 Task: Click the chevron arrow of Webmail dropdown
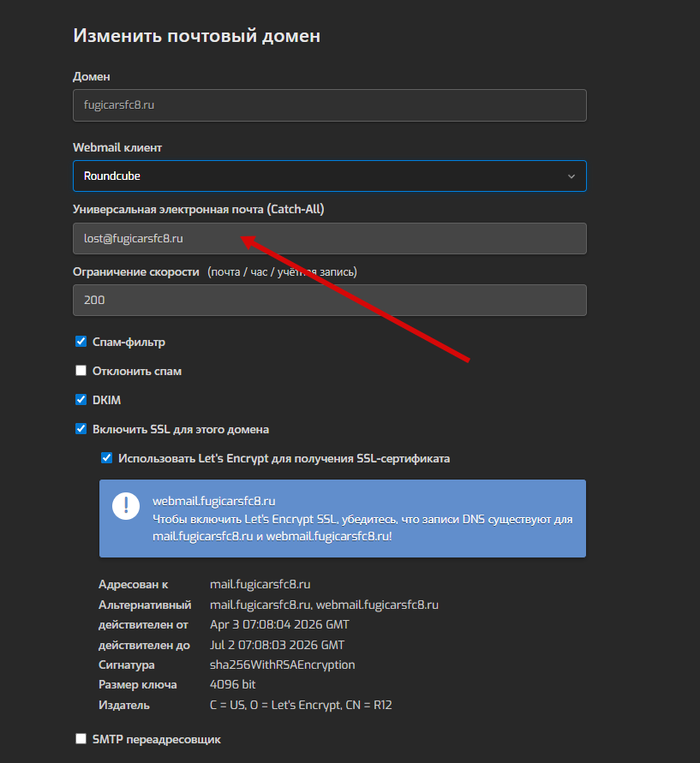(x=571, y=176)
